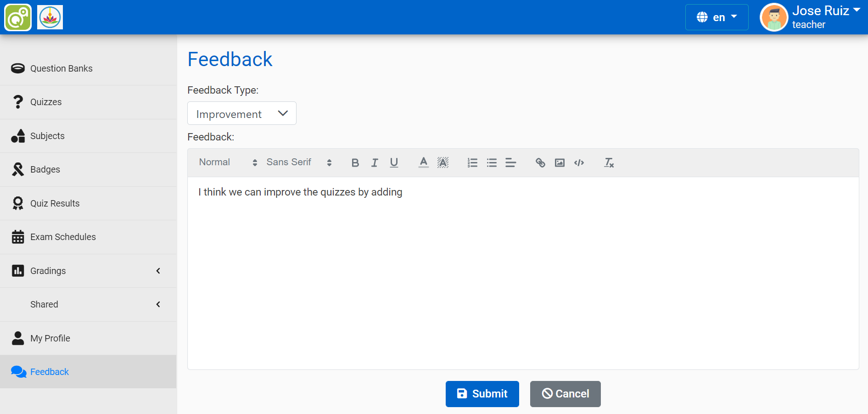Submit the feedback form
Viewport: 868px width, 414px height.
tap(482, 394)
